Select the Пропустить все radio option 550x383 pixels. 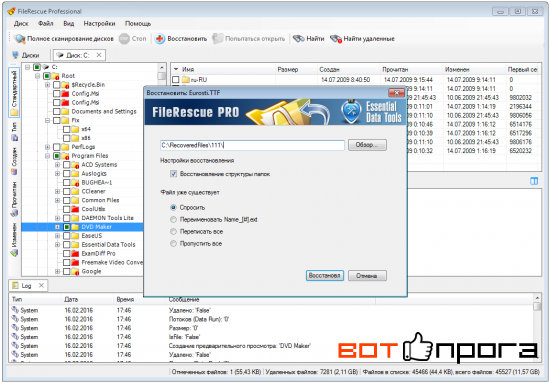coord(173,243)
